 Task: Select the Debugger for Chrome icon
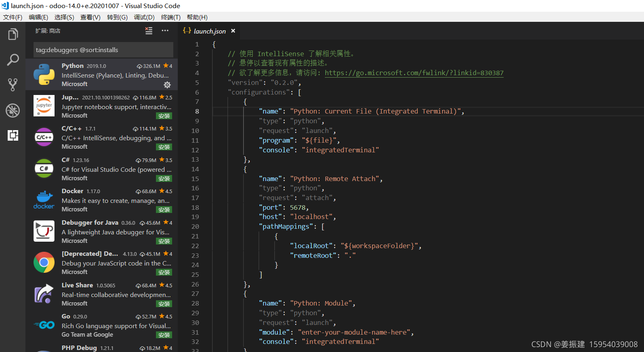[x=44, y=262]
